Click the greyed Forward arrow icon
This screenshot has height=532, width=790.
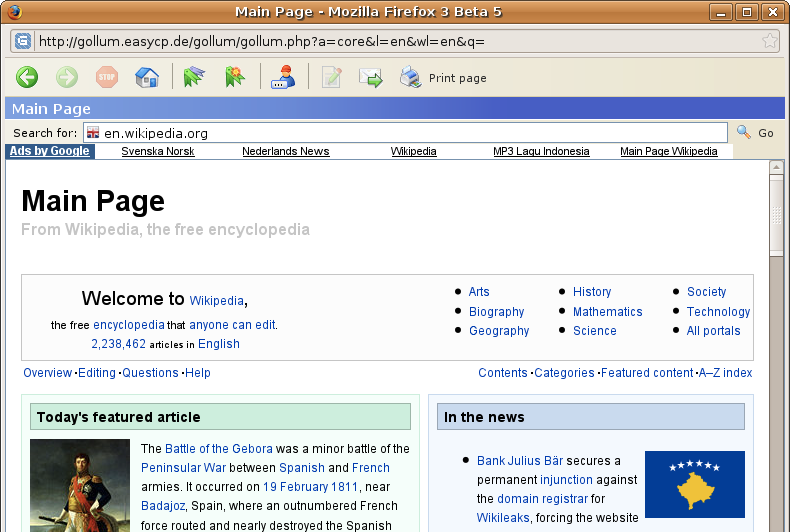tap(67, 77)
